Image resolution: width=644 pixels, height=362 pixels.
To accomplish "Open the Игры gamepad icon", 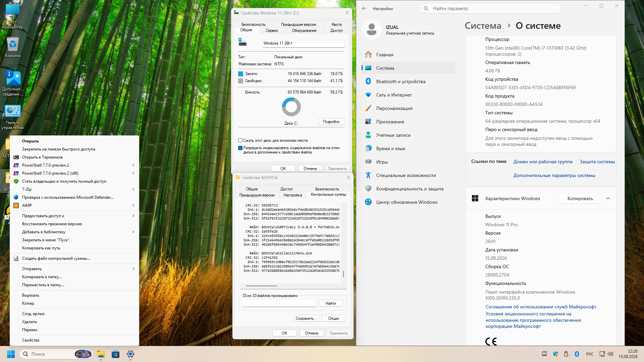I will pos(368,162).
